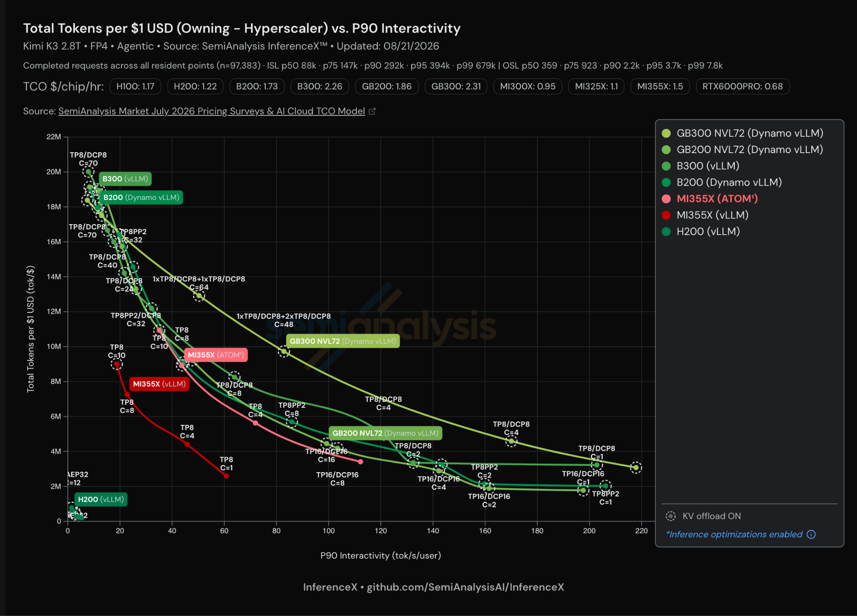Click the GB300 NVL72 legend color dot

[x=666, y=133]
